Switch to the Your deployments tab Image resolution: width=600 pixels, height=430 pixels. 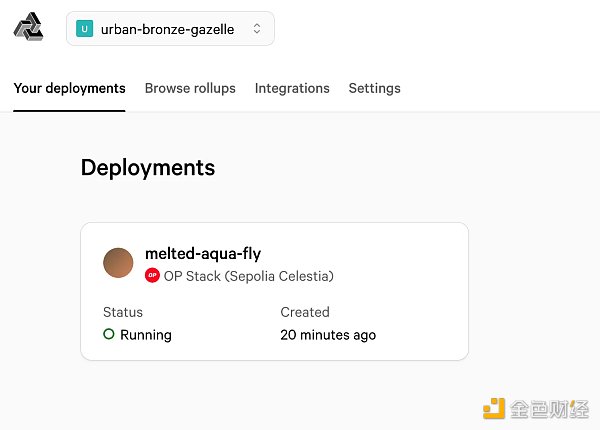[x=69, y=88]
